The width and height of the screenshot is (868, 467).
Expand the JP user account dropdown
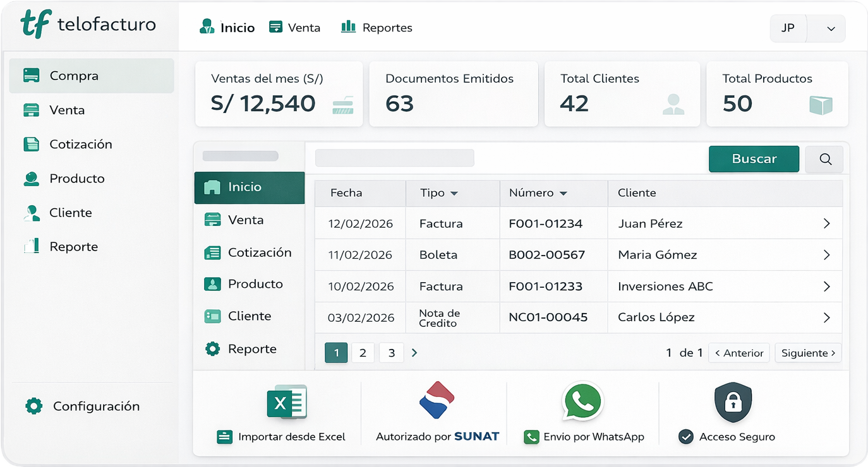pos(831,28)
